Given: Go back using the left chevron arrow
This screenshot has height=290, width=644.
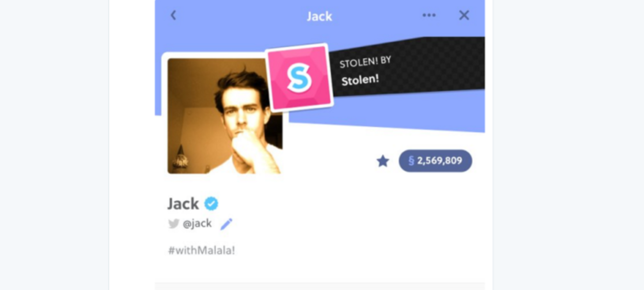Looking at the screenshot, I should click(173, 15).
